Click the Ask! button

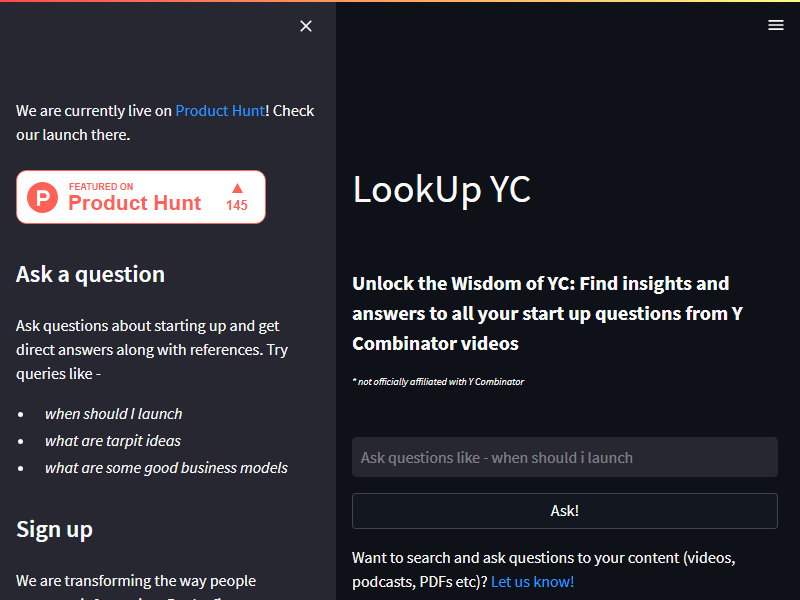click(x=564, y=511)
